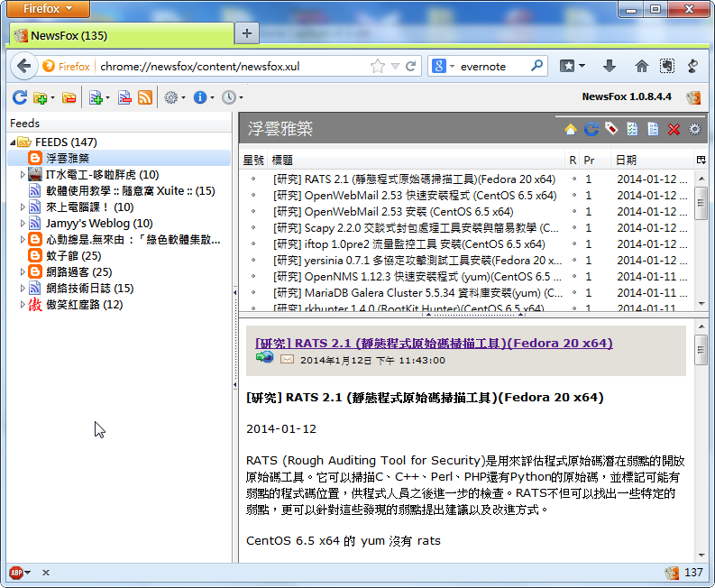Viewport: 715px width, 588px height.
Task: Click the delete feed icon
Action: (124, 97)
